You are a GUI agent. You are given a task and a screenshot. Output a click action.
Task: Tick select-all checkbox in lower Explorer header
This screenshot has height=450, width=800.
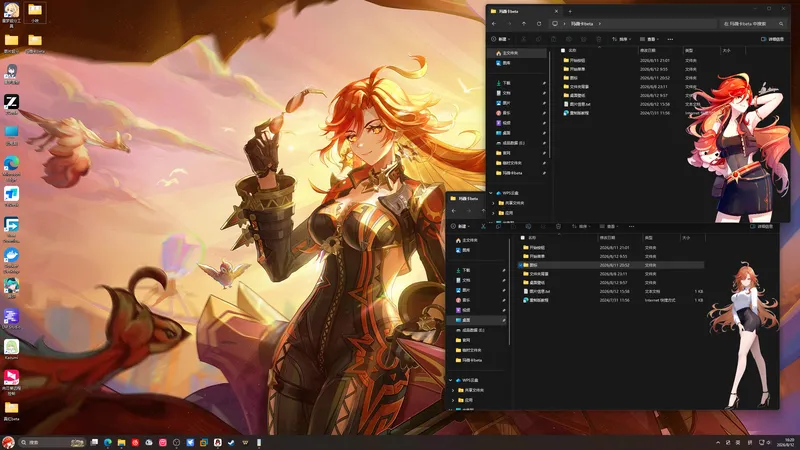pyautogui.click(x=522, y=238)
